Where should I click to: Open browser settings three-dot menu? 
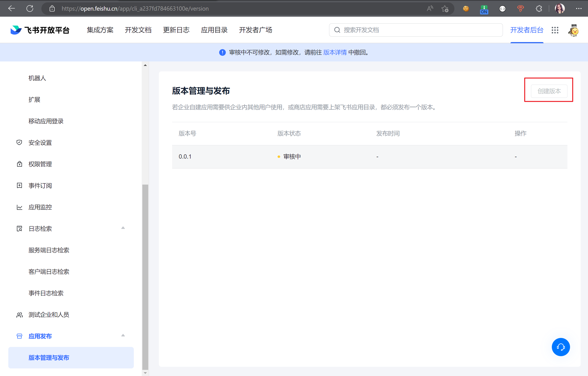579,9
